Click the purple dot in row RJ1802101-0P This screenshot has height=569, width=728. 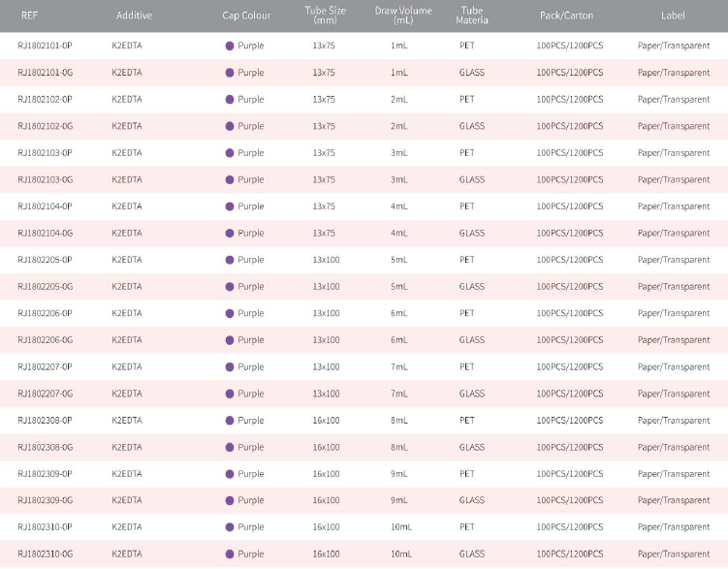(x=229, y=46)
